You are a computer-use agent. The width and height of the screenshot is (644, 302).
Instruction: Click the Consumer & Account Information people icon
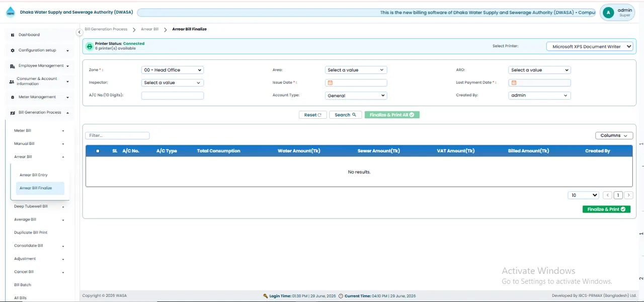[12, 81]
